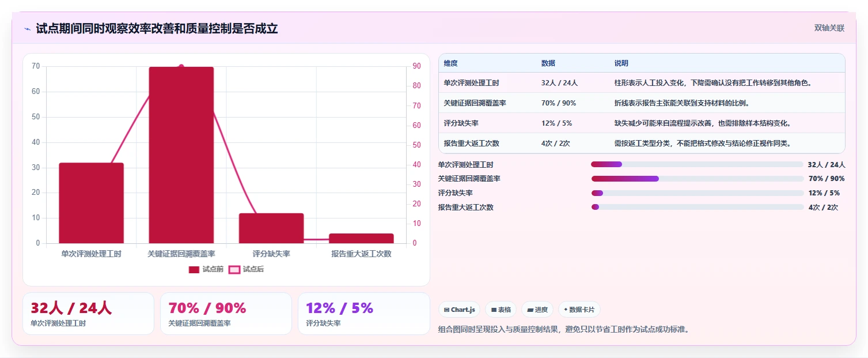Click the table cell 评分缺失率
This screenshot has width=868, height=358.
tap(461, 123)
